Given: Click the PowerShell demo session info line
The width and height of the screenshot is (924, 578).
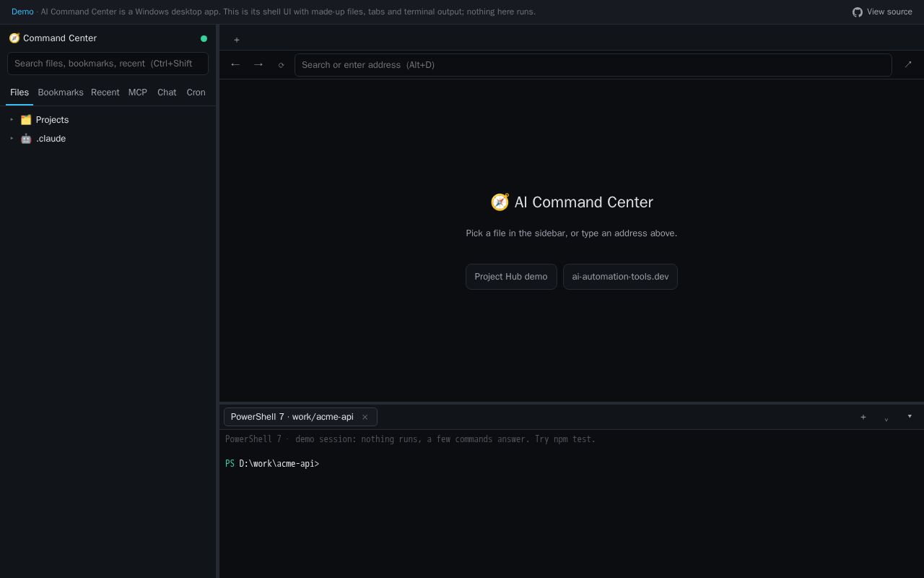Looking at the screenshot, I should tap(410, 439).
